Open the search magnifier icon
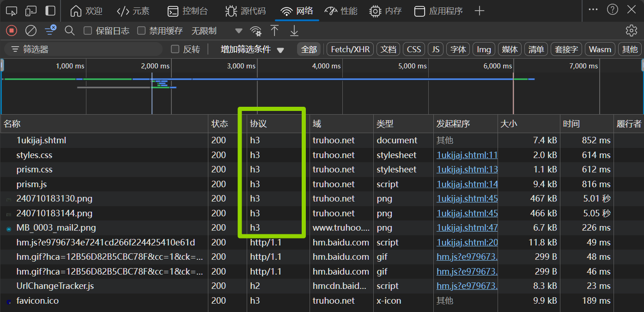 click(x=70, y=31)
